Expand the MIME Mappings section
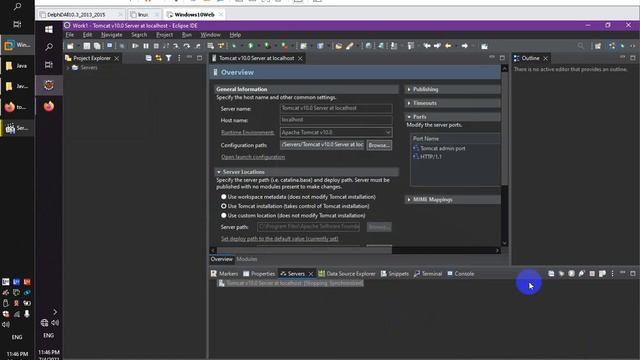Screen dimensions: 640x360 409,200
